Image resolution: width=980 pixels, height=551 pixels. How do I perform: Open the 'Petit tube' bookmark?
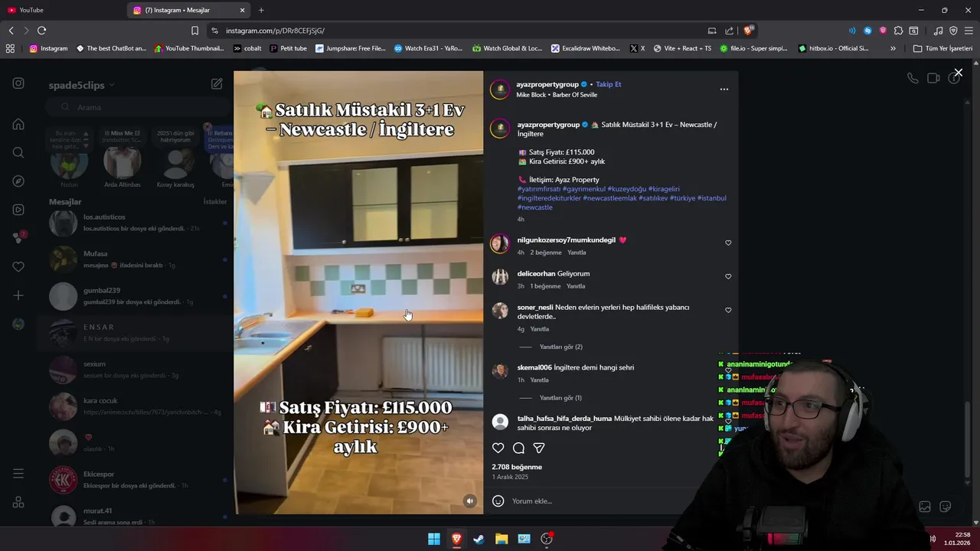coord(288,48)
